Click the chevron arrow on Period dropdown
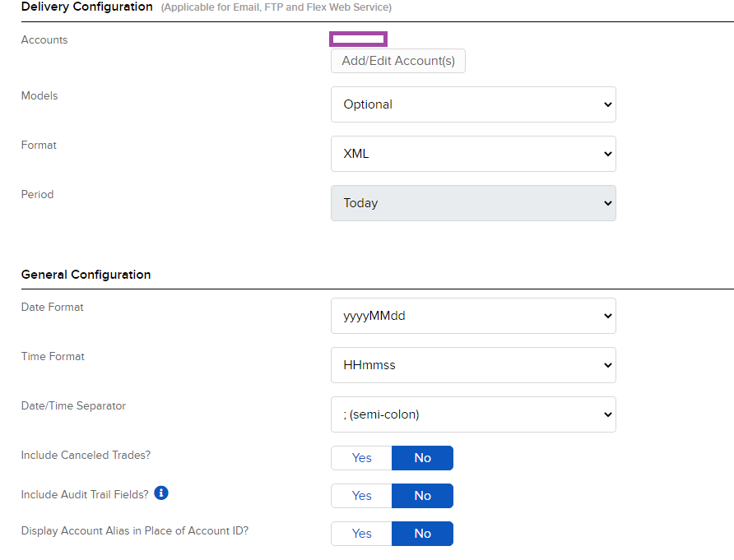Screen dimensions: 734x560 point(607,203)
